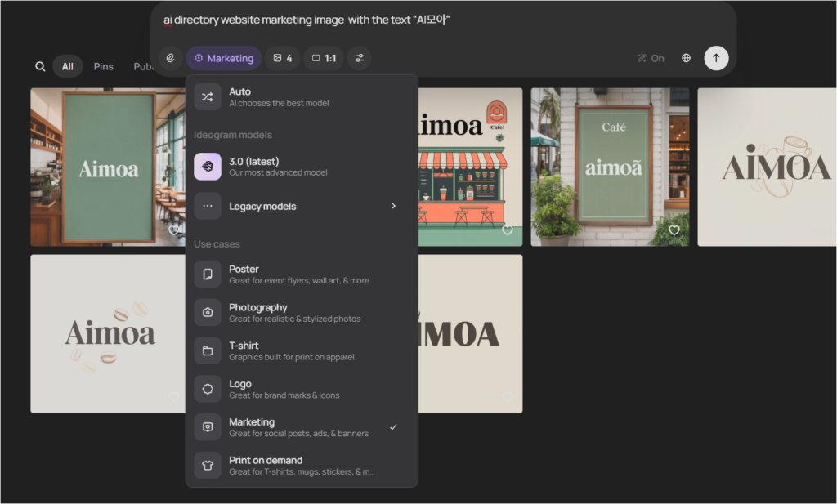This screenshot has width=837, height=504.
Task: Submit prompt with the arrow-up button
Action: pyautogui.click(x=716, y=58)
